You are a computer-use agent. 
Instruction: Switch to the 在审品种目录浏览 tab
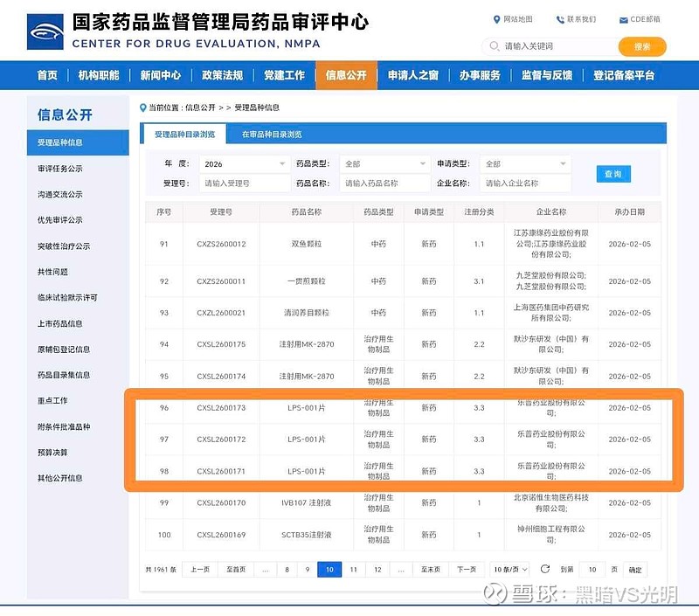pyautogui.click(x=272, y=135)
